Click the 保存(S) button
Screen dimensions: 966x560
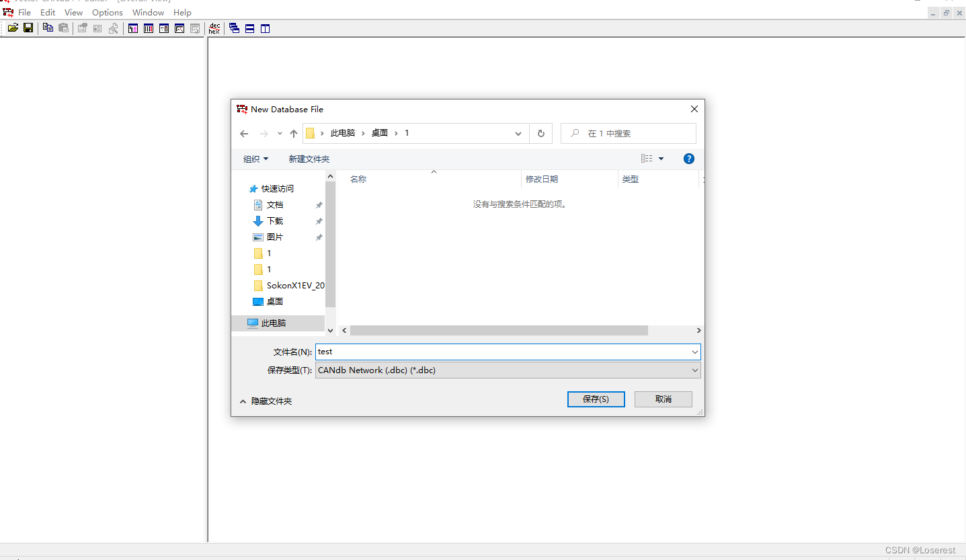(596, 399)
